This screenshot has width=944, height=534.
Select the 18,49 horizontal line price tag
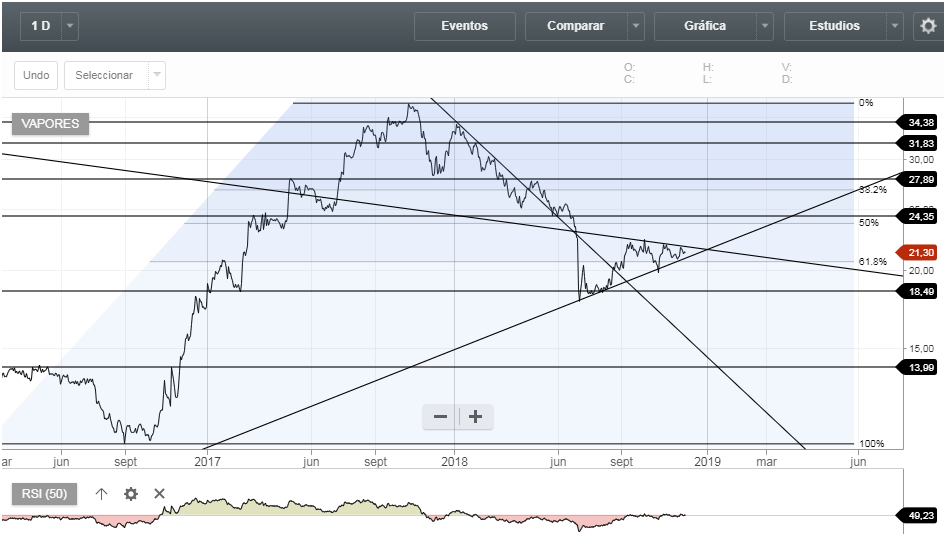[918, 291]
